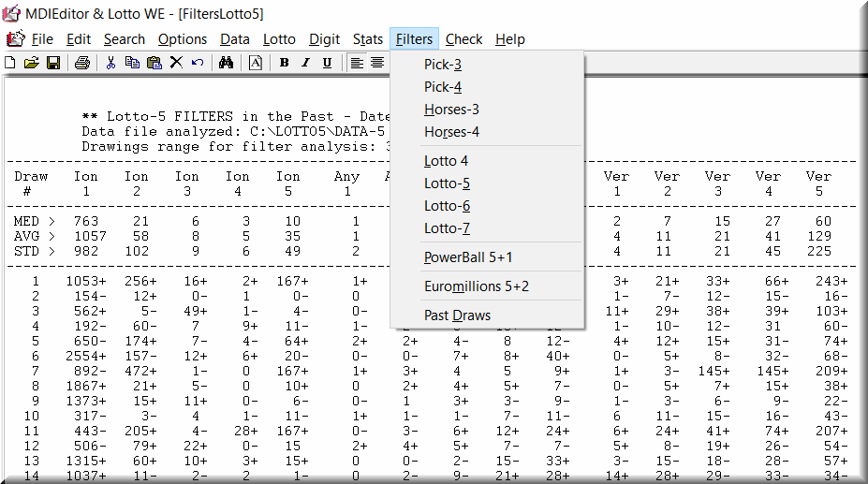Print the document with the printer icon

82,63
